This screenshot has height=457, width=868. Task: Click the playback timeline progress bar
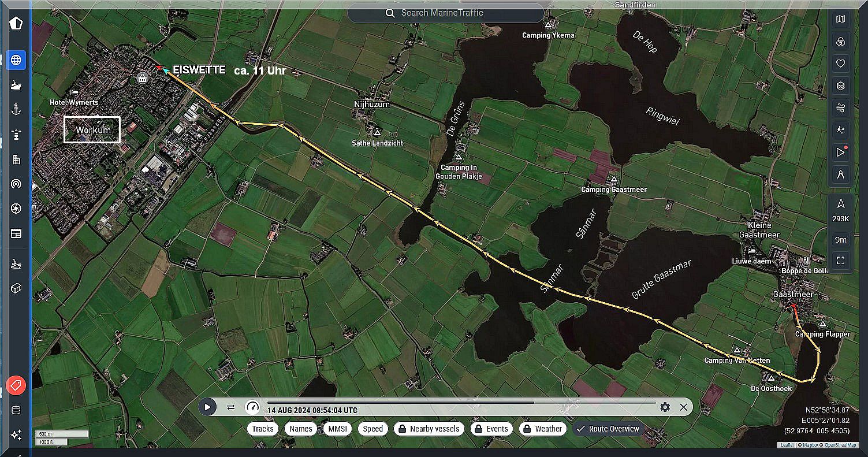tap(461, 402)
